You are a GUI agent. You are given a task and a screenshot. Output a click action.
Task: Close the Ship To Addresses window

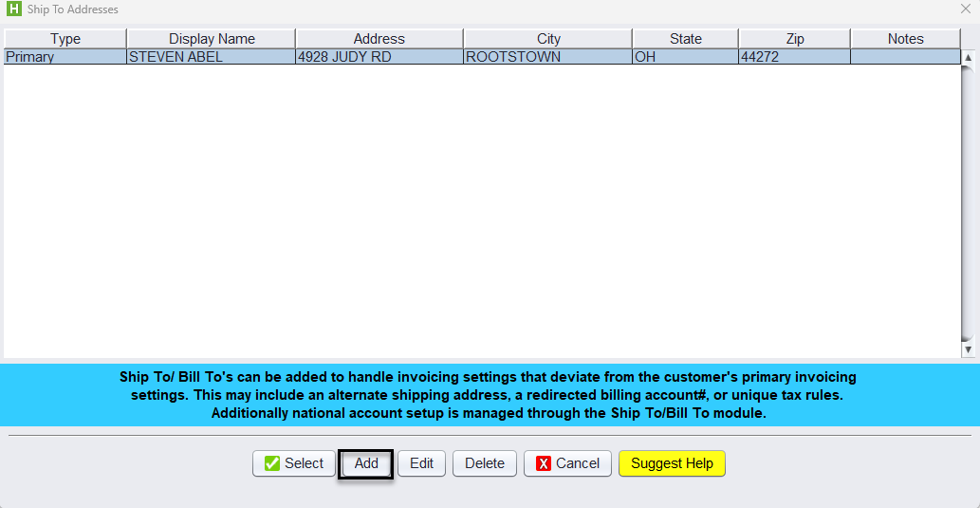(x=966, y=9)
